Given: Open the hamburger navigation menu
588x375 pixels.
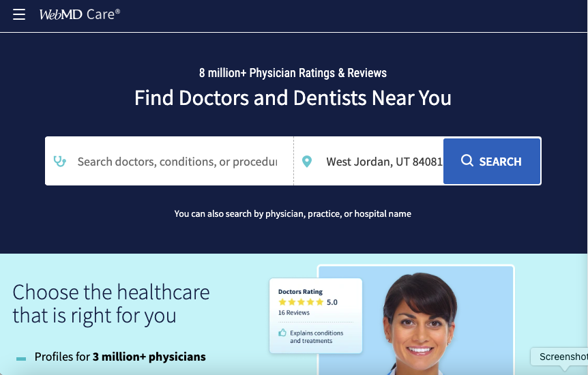Looking at the screenshot, I should point(18,14).
